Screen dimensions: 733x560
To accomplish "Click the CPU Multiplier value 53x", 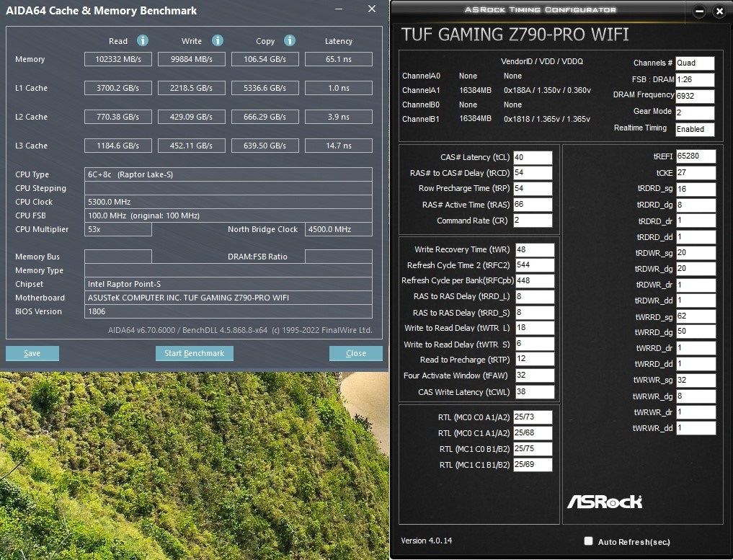I will click(x=117, y=229).
